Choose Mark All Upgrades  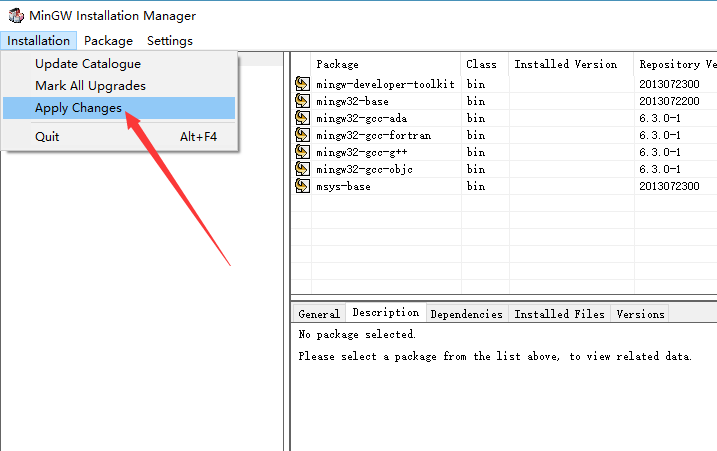coord(119,86)
